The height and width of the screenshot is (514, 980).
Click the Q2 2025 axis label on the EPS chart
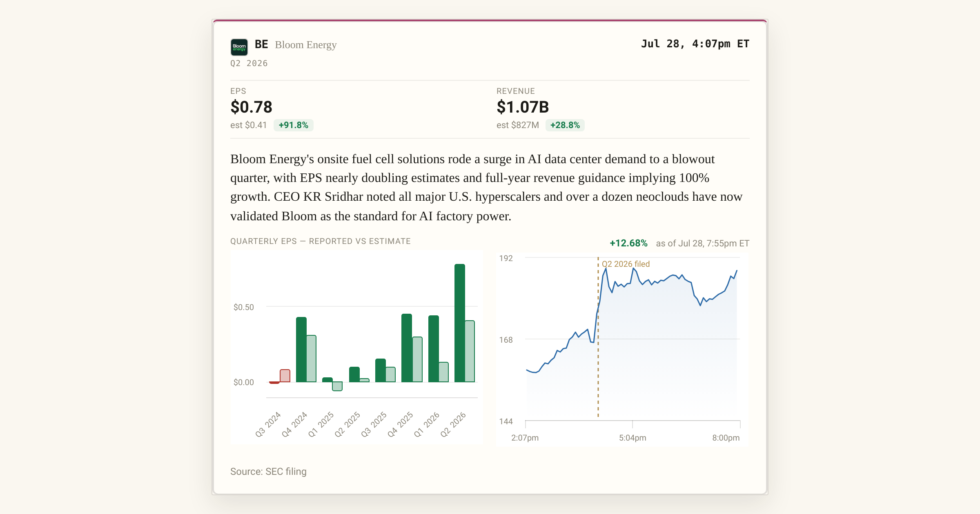tap(347, 424)
